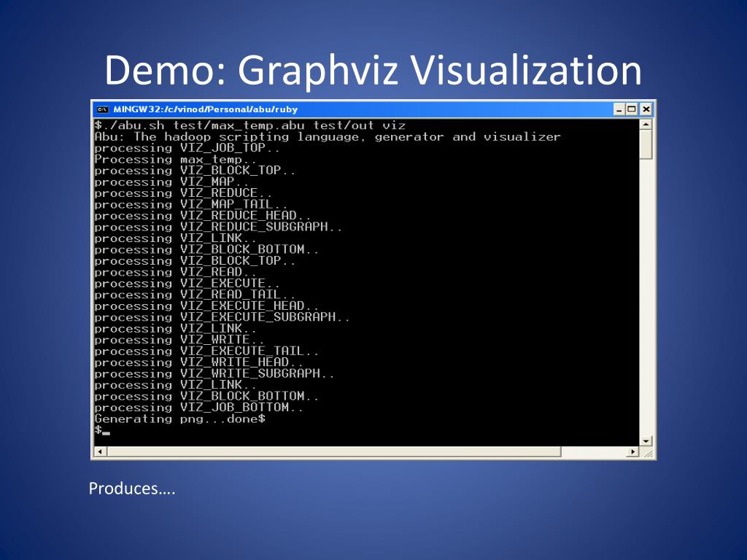Click the "processing VIZ_READ.." line
The image size is (747, 560).
point(175,273)
